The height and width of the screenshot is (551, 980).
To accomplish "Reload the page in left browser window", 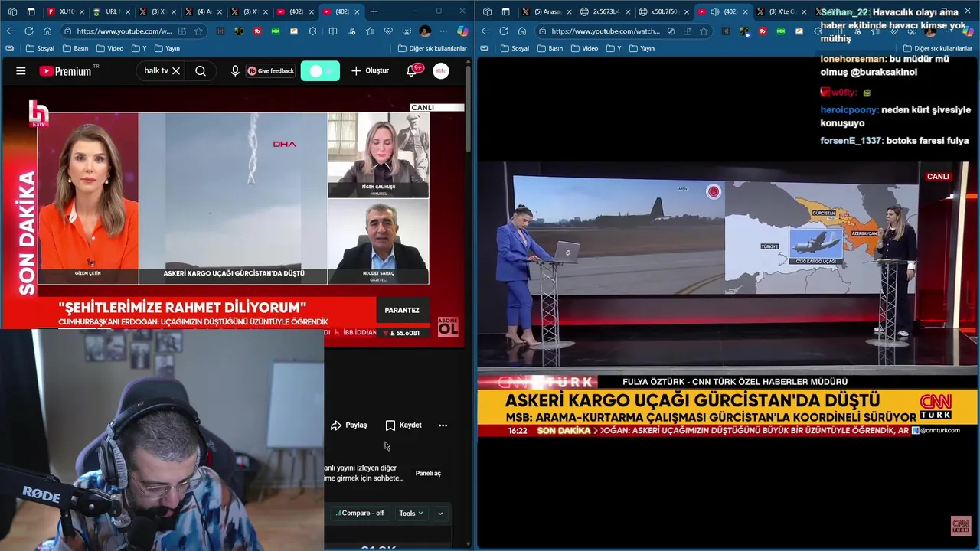I will tap(28, 31).
